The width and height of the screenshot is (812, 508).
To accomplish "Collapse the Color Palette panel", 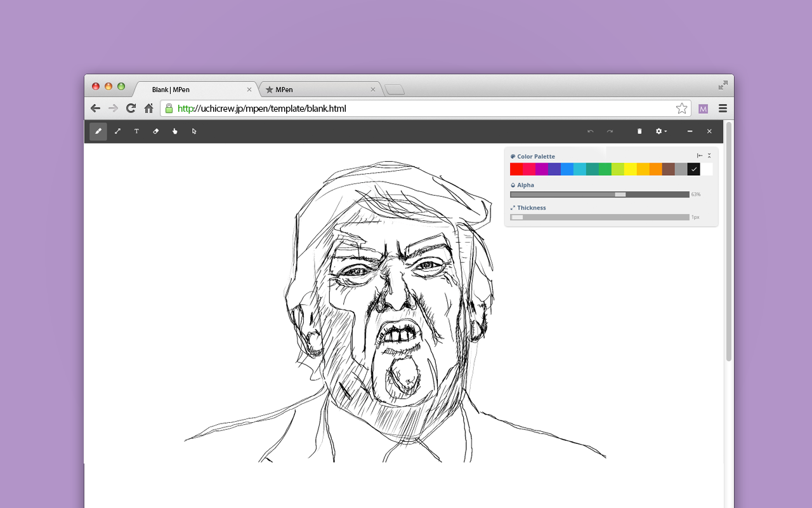I will pos(709,156).
